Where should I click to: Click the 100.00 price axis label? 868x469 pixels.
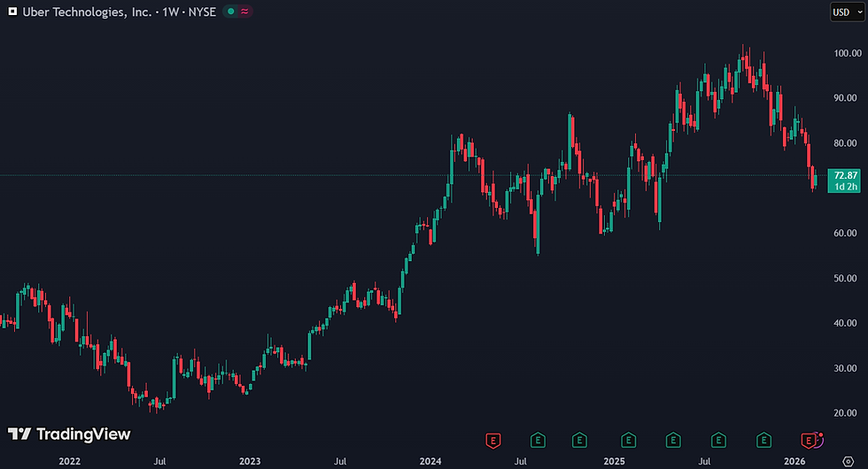848,53
